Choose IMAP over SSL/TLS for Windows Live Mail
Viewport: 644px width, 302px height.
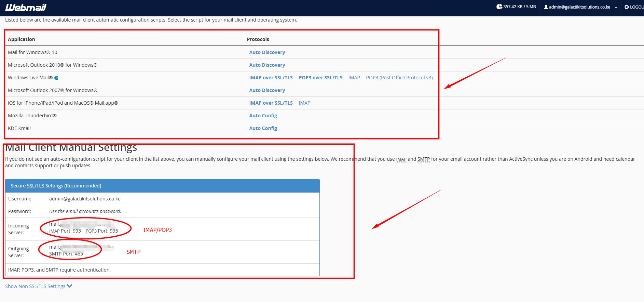pos(271,78)
